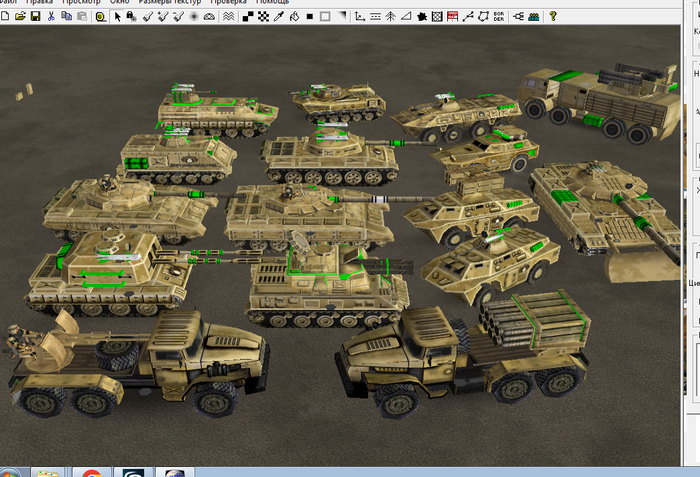Open a file with the folder icon
Viewport: 700px width, 477px height.
coord(20,17)
